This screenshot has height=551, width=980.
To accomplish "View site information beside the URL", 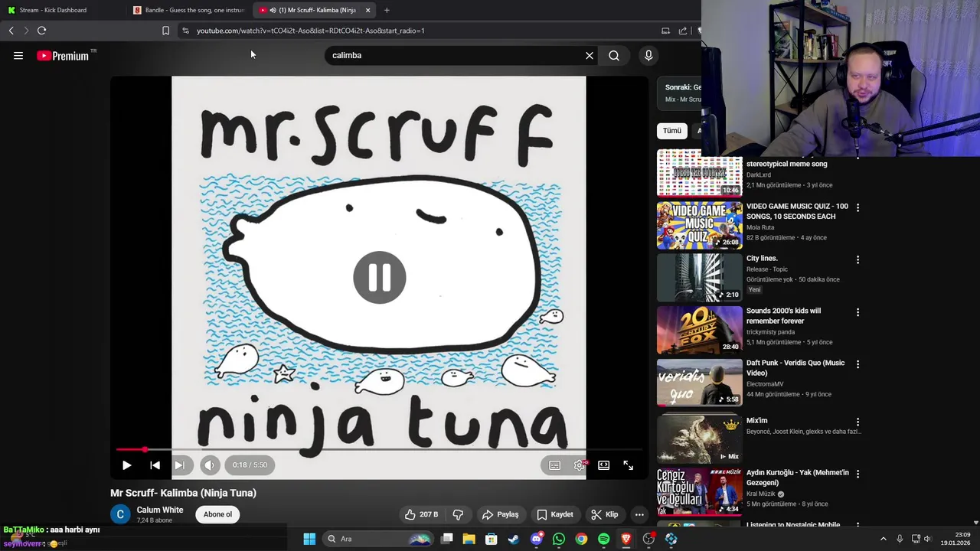I will pos(185,31).
